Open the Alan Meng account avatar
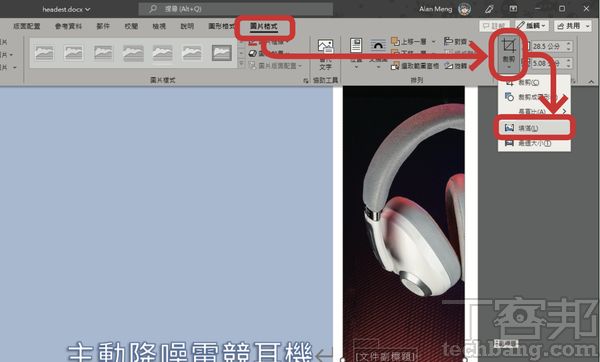This screenshot has width=600, height=362. [465, 9]
